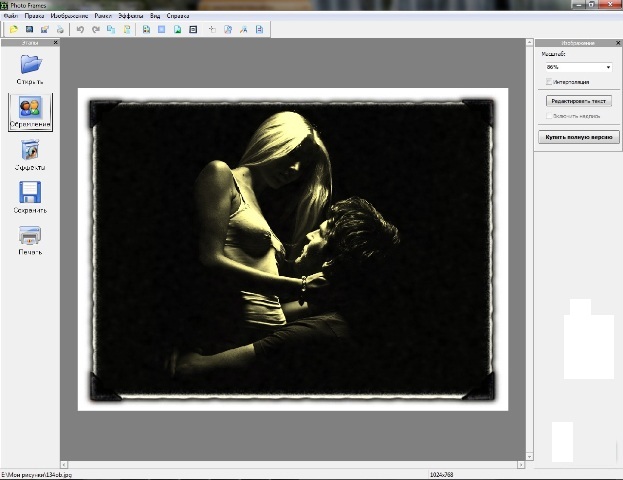Image resolution: width=623 pixels, height=480 pixels.
Task: Click the Печать printer icon in sidebar
Action: 30,236
